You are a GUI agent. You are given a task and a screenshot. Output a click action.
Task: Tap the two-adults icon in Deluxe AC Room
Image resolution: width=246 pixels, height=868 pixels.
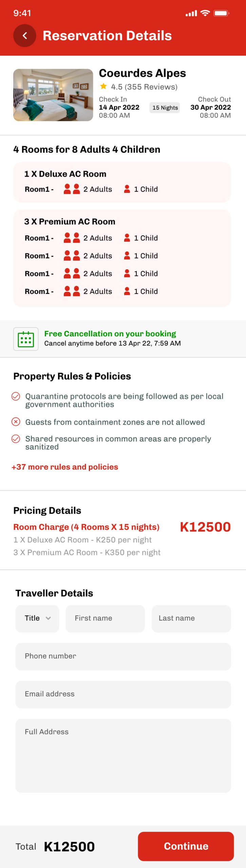(72, 189)
